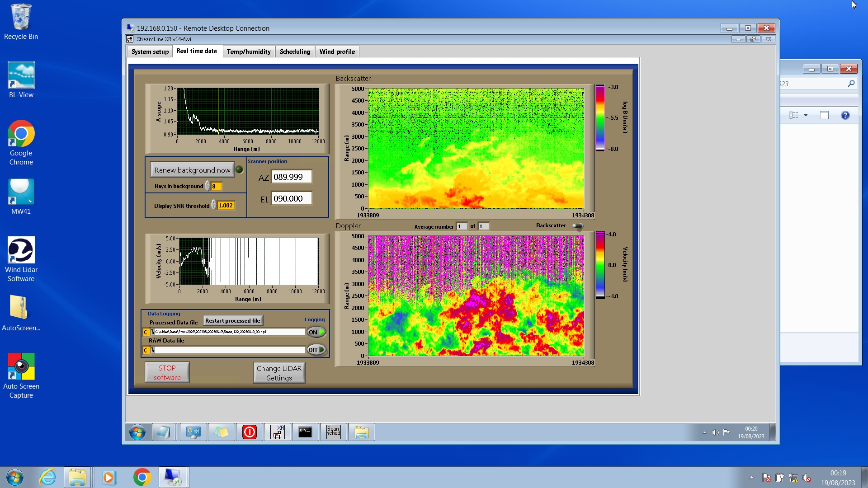The height and width of the screenshot is (488, 868).
Task: Flip the Backscatter toggle switch above Doppler plot
Action: (x=578, y=226)
